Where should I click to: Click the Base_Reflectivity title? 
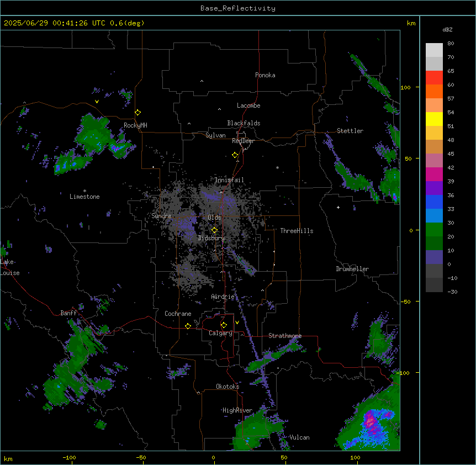point(238,8)
